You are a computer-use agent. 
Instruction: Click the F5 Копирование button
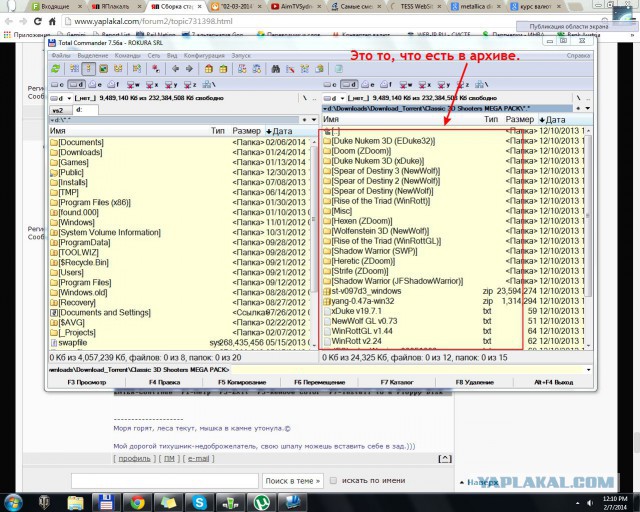point(242,383)
